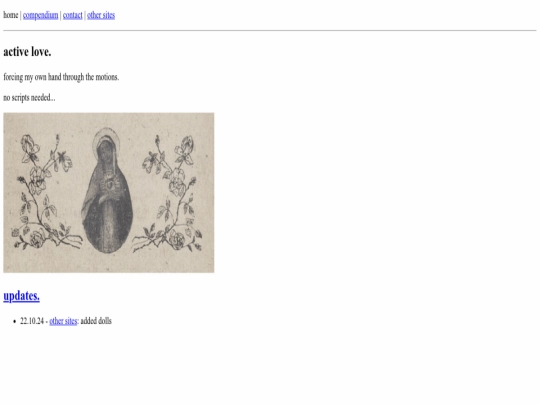
Task: Select the home text in navigation bar
Action: (x=11, y=15)
